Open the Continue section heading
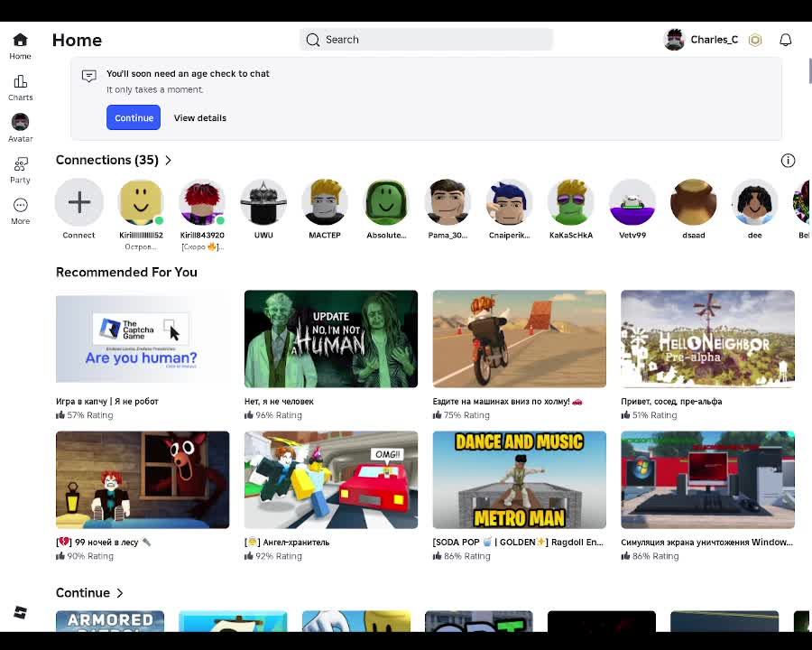Viewport: 812px width, 650px height. pos(83,593)
